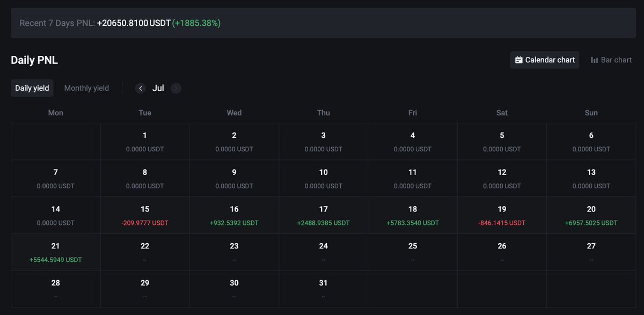Click the Sat column header

click(x=502, y=113)
